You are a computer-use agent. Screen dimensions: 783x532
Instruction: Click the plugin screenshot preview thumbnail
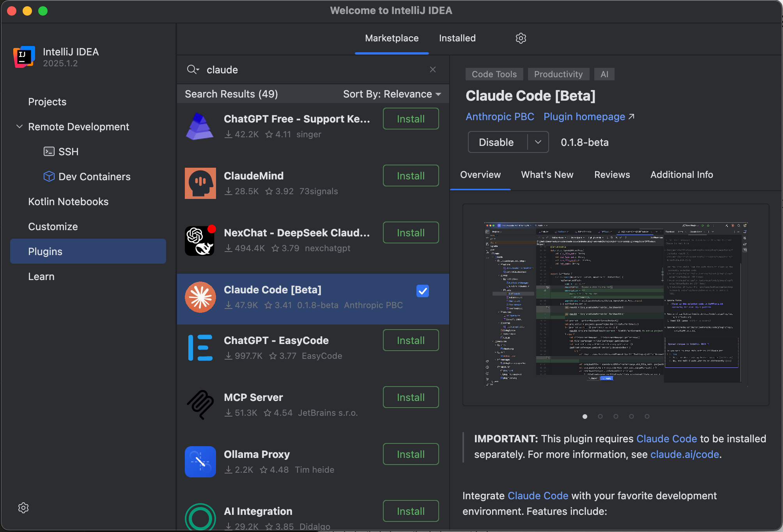point(616,304)
